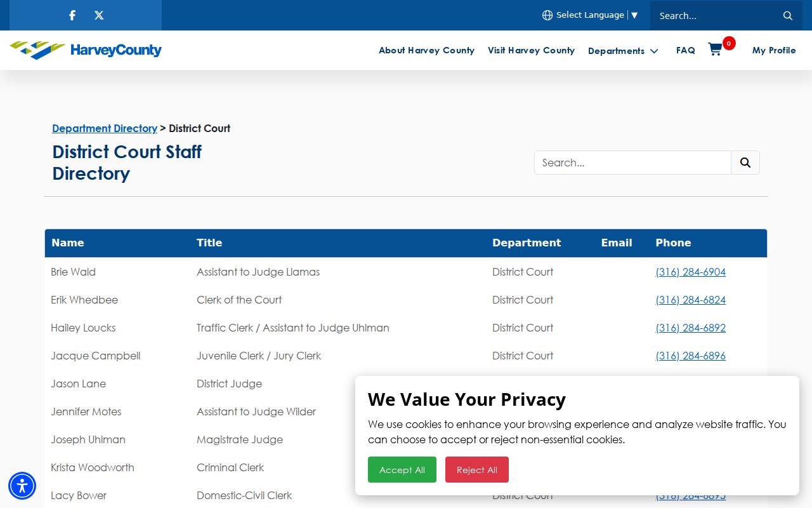
Task: Click the Name column header
Action: 68,243
